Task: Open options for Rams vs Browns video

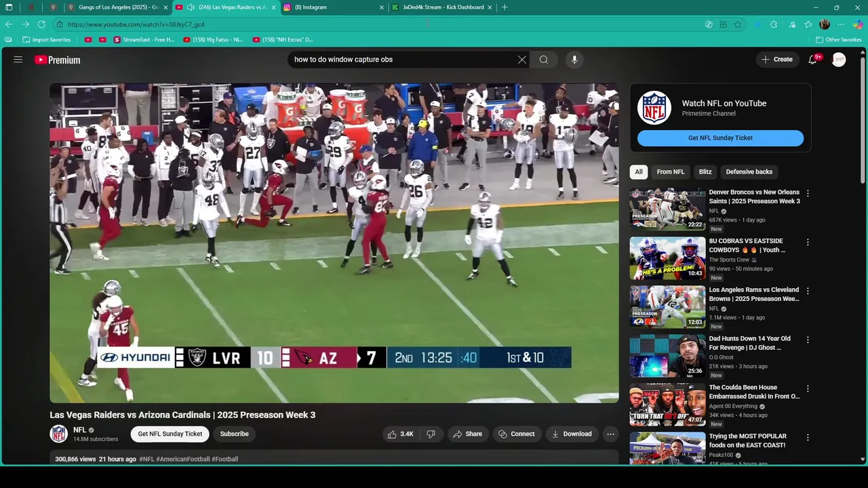Action: [808, 291]
